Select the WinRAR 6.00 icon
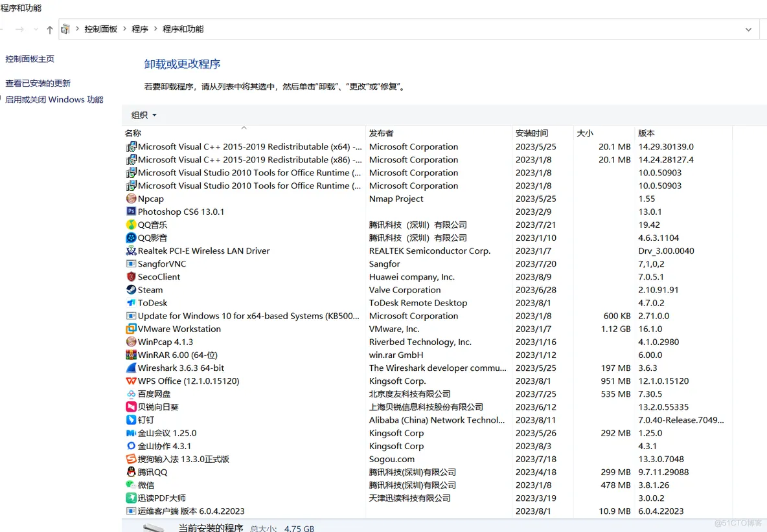The width and height of the screenshot is (767, 532). (130, 355)
